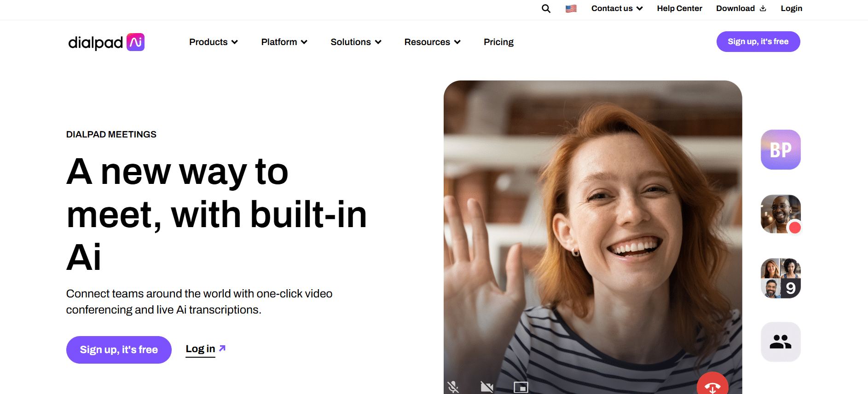Select the BP avatar tile
The image size is (868, 394).
tap(781, 149)
